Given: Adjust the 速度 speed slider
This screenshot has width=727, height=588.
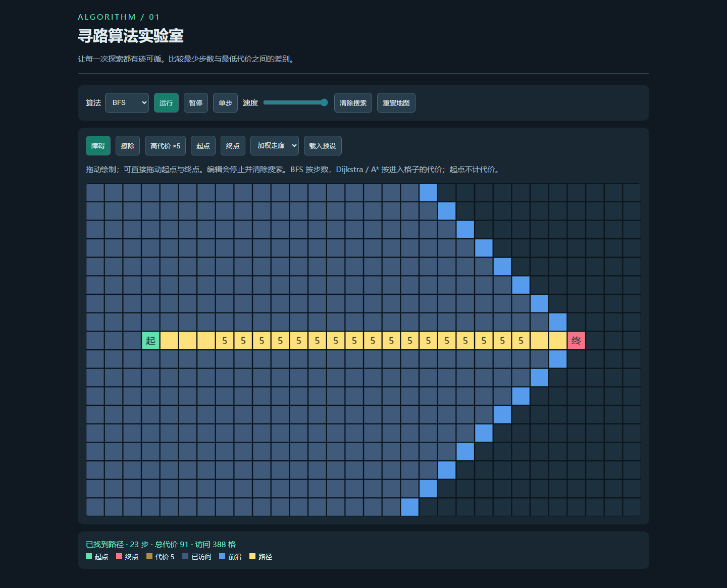Looking at the screenshot, I should click(x=296, y=102).
